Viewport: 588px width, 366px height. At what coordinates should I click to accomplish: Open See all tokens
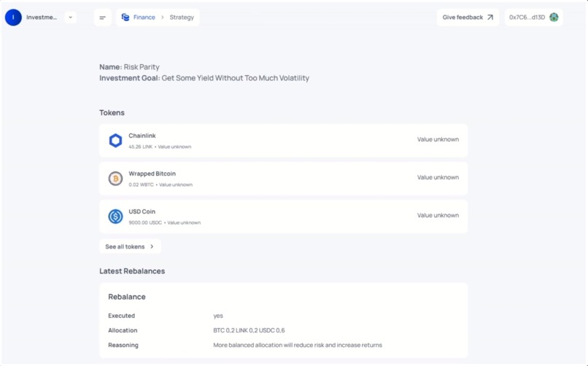(x=130, y=246)
